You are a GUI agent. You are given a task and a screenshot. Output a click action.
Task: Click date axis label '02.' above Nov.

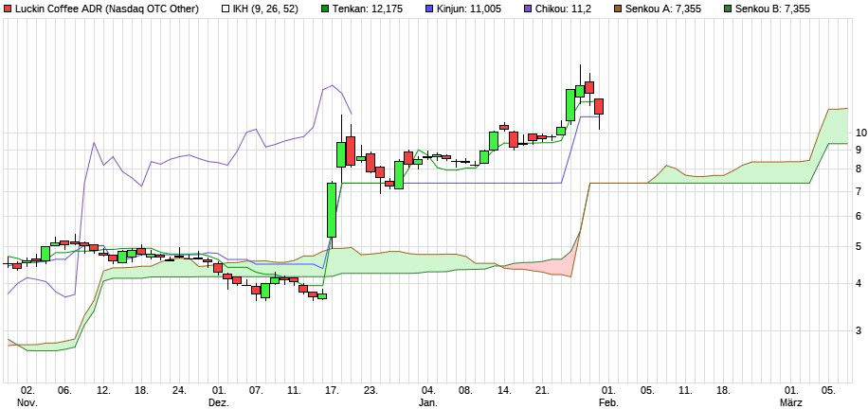27,390
